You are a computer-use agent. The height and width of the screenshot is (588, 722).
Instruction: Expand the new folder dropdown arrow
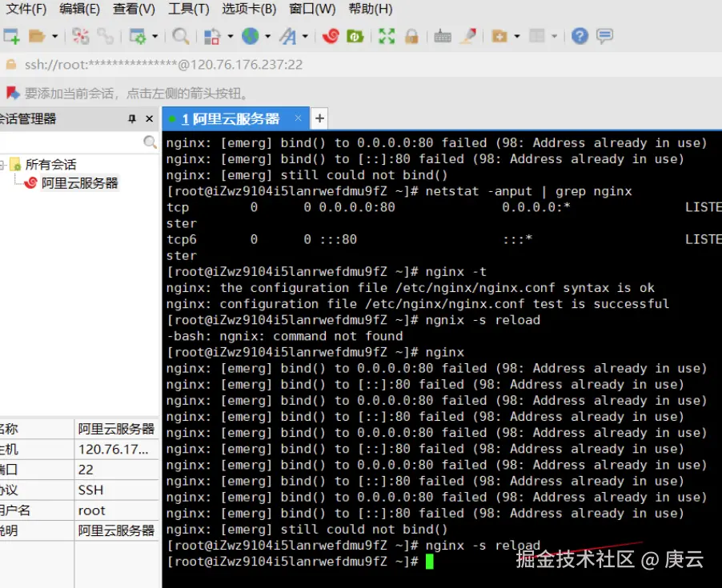coord(517,36)
